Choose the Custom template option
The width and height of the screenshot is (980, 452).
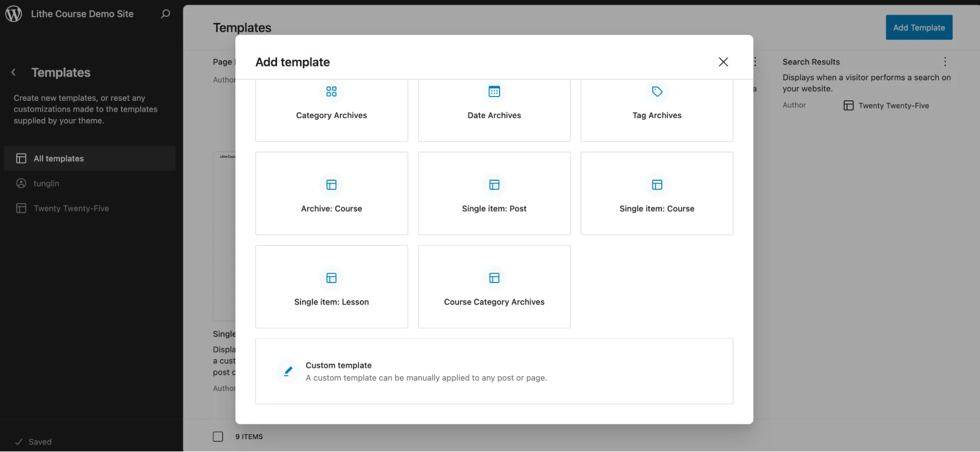[x=494, y=371]
